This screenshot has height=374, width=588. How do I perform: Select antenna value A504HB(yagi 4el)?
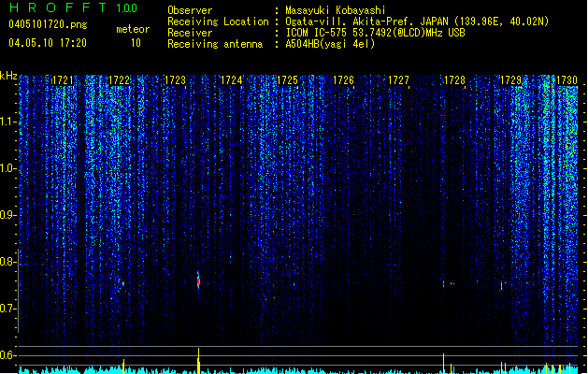click(330, 44)
